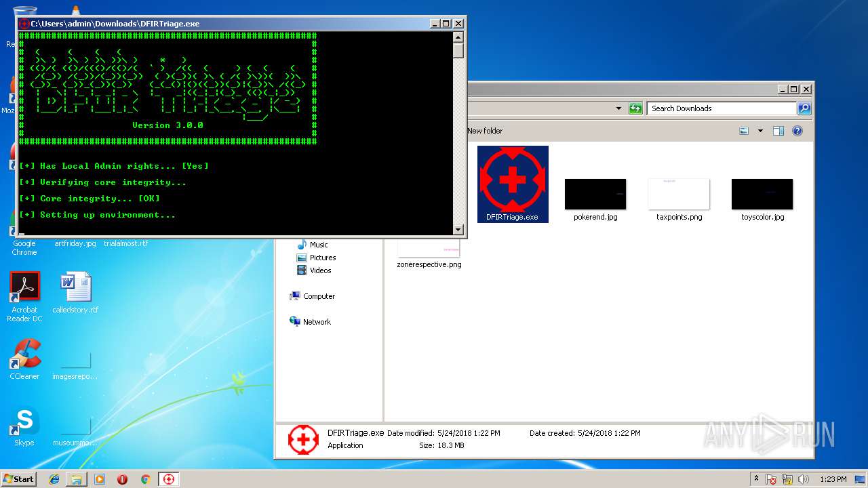The height and width of the screenshot is (488, 868).
Task: Click console scrollbar up arrow
Action: 458,38
